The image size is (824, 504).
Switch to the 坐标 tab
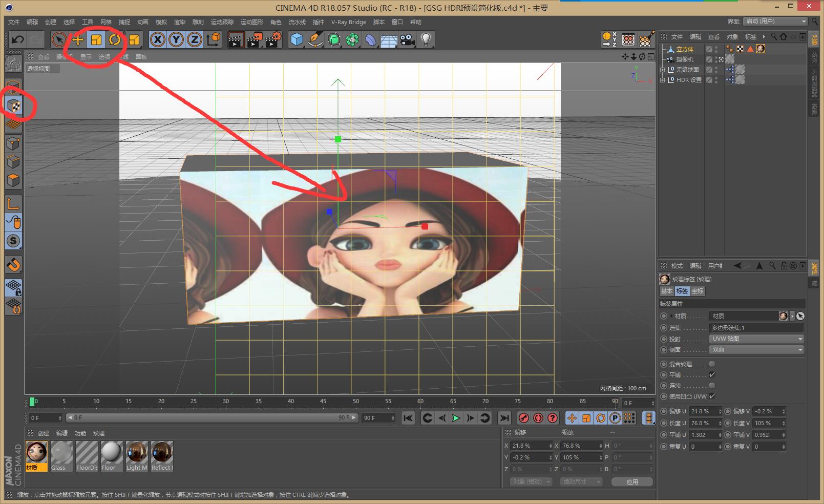coord(698,291)
